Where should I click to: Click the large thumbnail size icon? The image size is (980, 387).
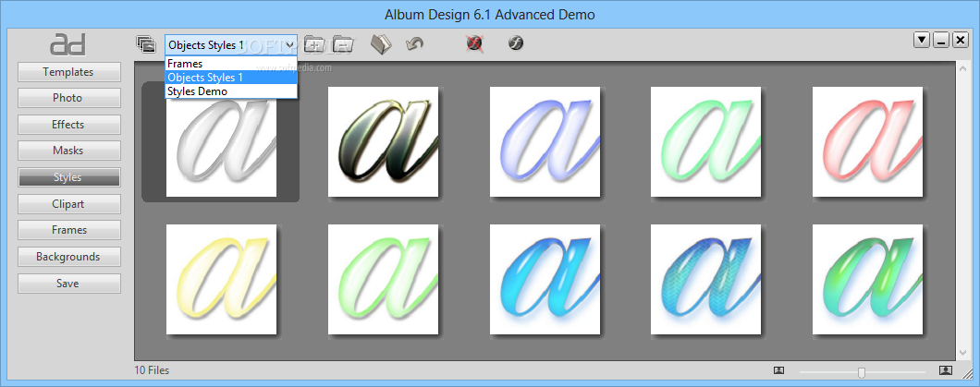[x=945, y=370]
